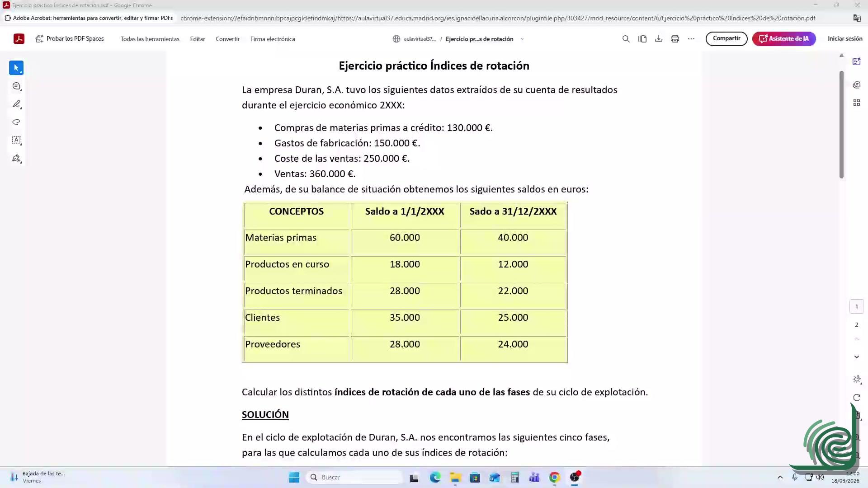
Task: Print the document
Action: coord(675,39)
